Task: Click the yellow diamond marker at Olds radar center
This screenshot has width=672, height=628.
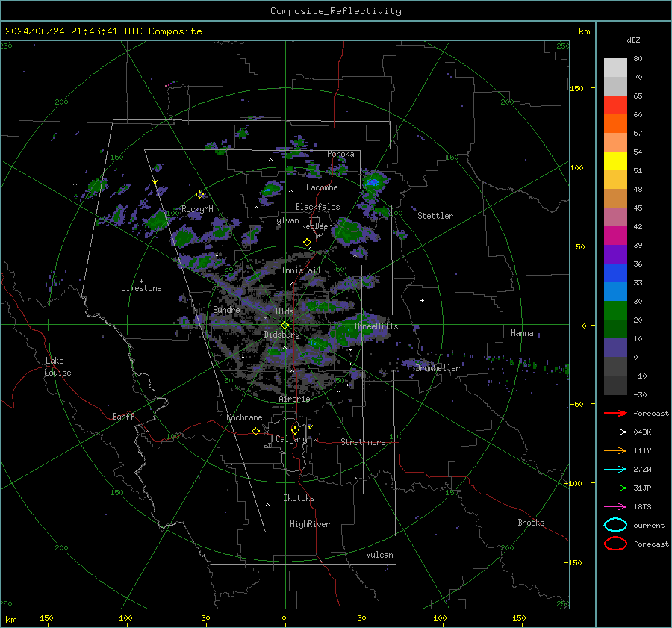Action: tap(285, 326)
